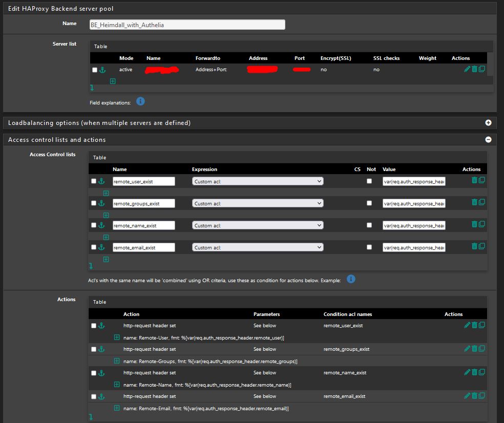The image size is (504, 423).
Task: Edit the http-request header set action for remote_email_exist
Action: [x=467, y=396]
